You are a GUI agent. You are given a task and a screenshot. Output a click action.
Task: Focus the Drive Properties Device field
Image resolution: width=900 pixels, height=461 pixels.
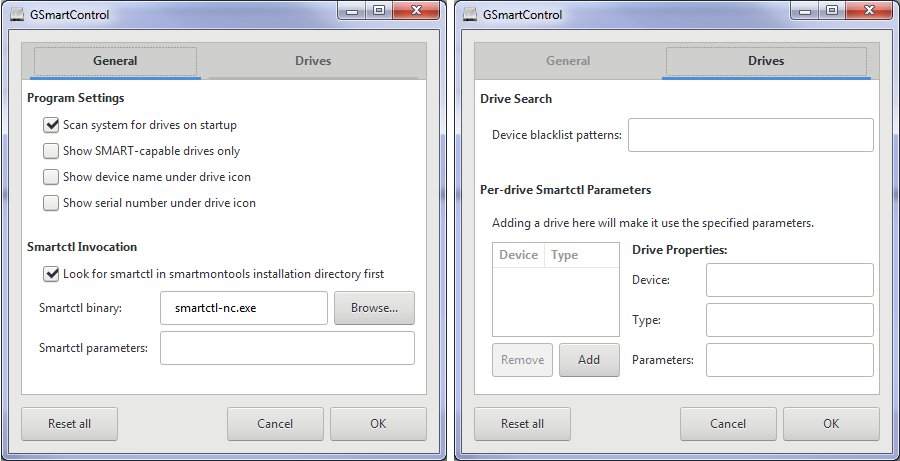790,280
